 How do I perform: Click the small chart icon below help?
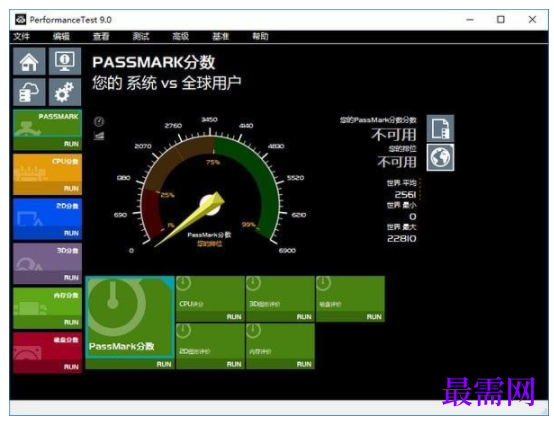99,136
